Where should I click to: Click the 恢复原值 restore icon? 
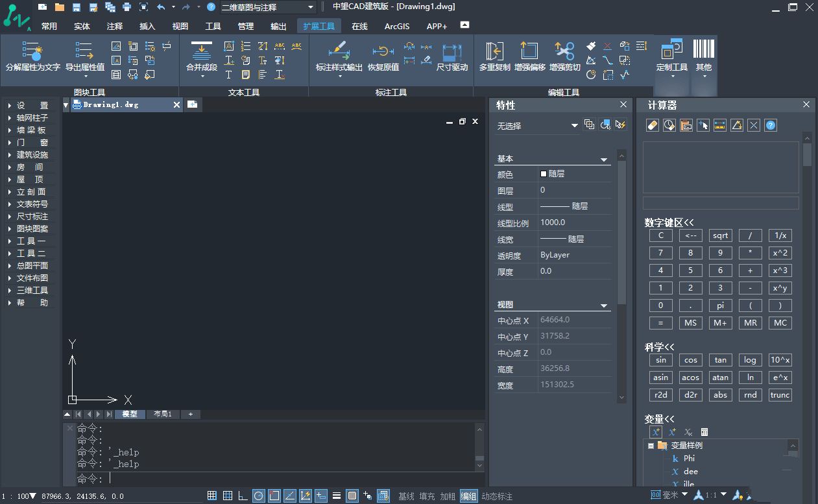pyautogui.click(x=383, y=52)
